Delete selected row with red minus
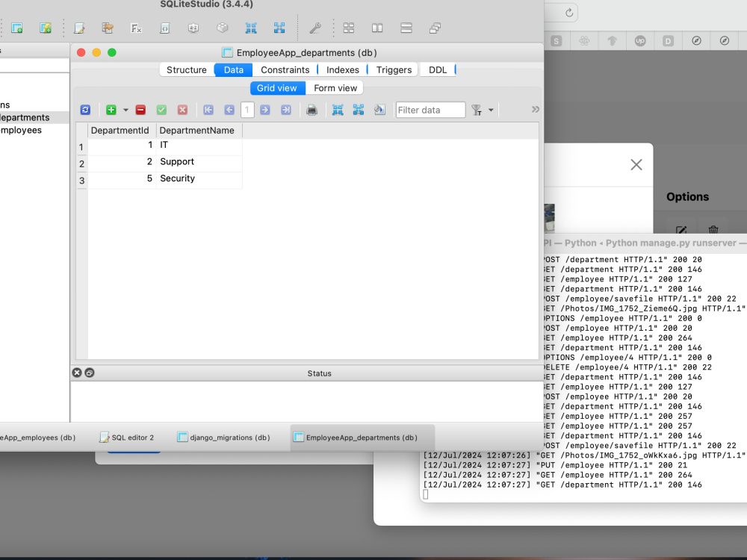The height and width of the screenshot is (560, 747). (140, 110)
